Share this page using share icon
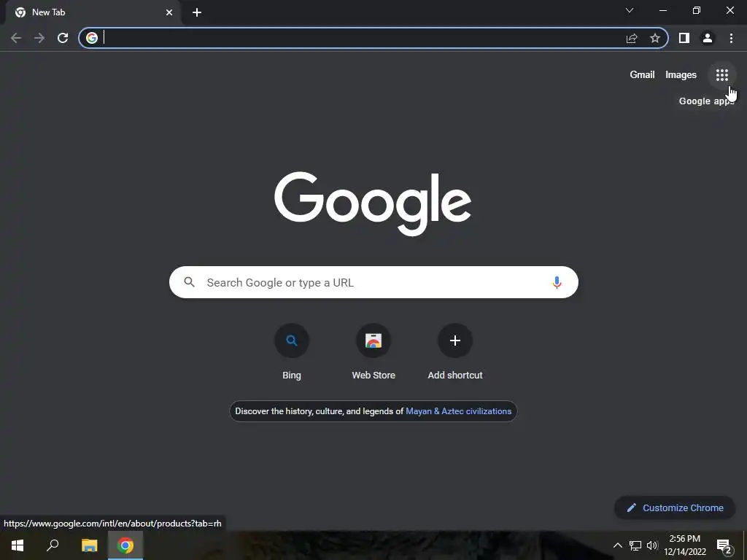This screenshot has height=560, width=747. (x=632, y=38)
